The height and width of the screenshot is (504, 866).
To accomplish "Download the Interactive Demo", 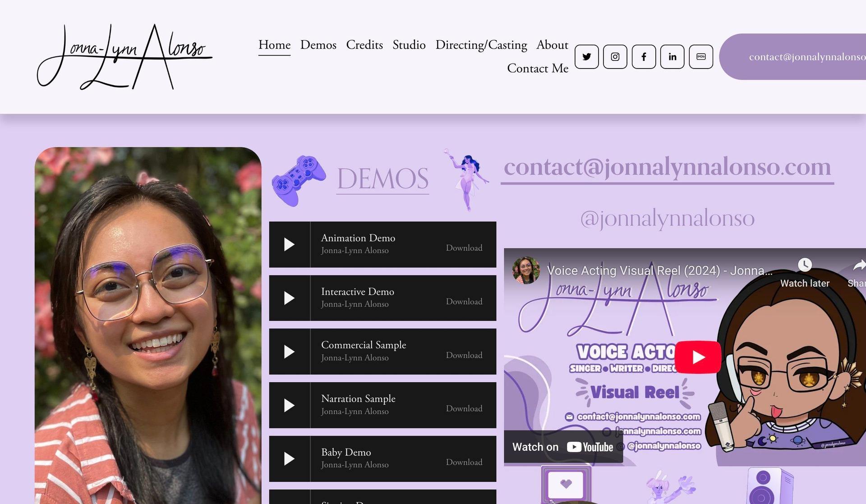I will tap(464, 302).
